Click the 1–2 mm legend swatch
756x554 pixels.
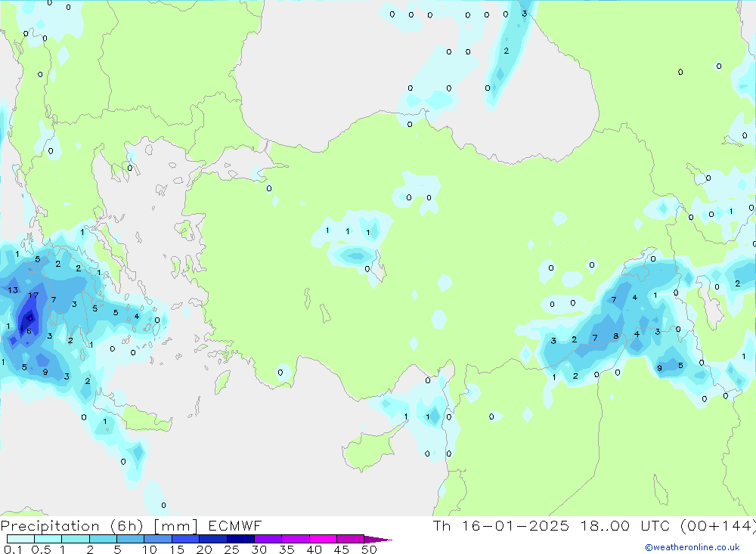tap(76, 539)
